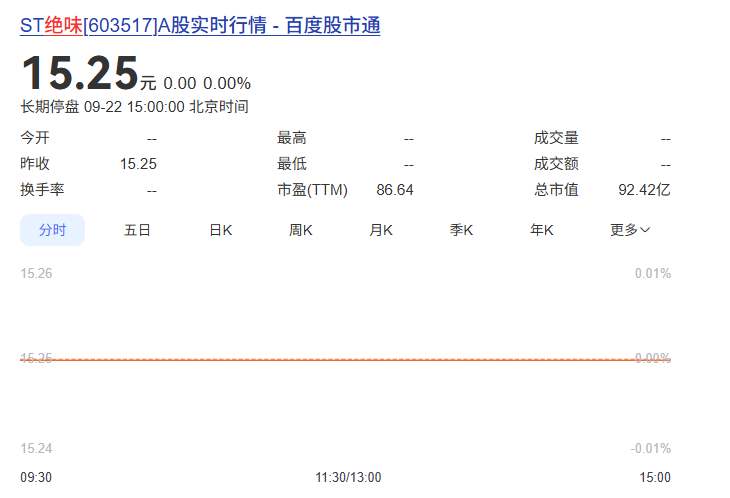Switch to the 日K chart tab
The height and width of the screenshot is (498, 730).
pos(221,230)
